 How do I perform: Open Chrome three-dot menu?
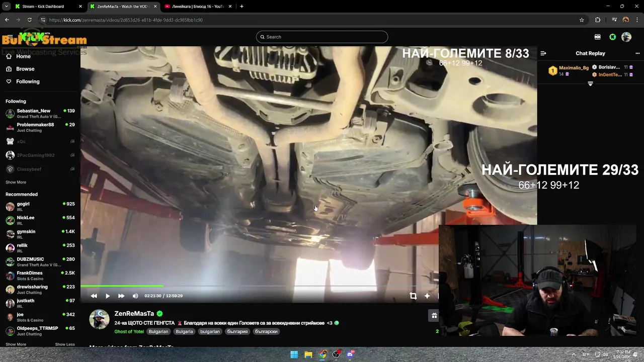[x=637, y=20]
